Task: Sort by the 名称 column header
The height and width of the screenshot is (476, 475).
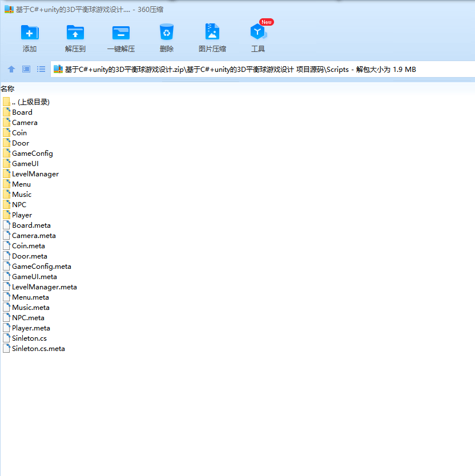Action: tap(7, 89)
